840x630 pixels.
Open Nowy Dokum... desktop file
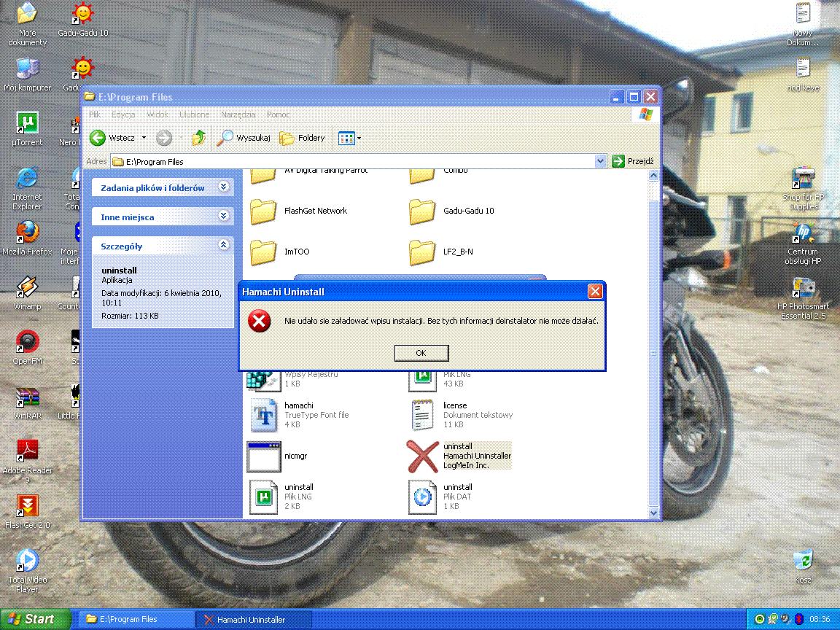(803, 24)
